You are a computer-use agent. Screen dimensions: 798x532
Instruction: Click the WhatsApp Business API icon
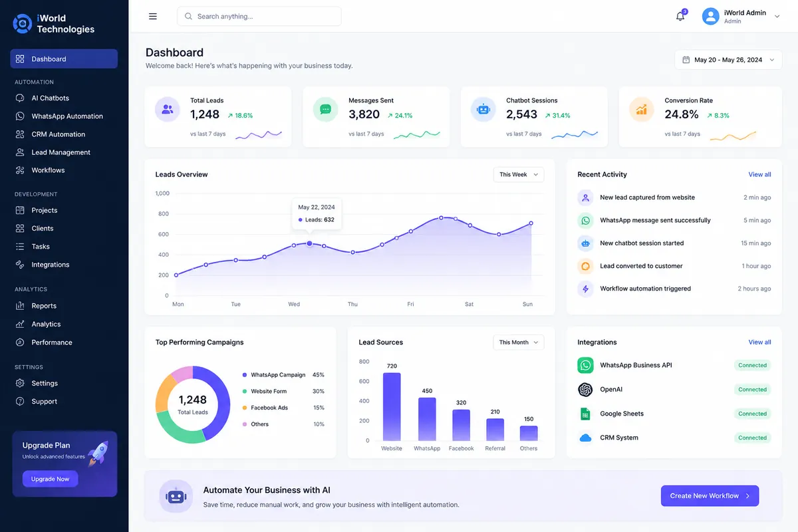click(585, 365)
